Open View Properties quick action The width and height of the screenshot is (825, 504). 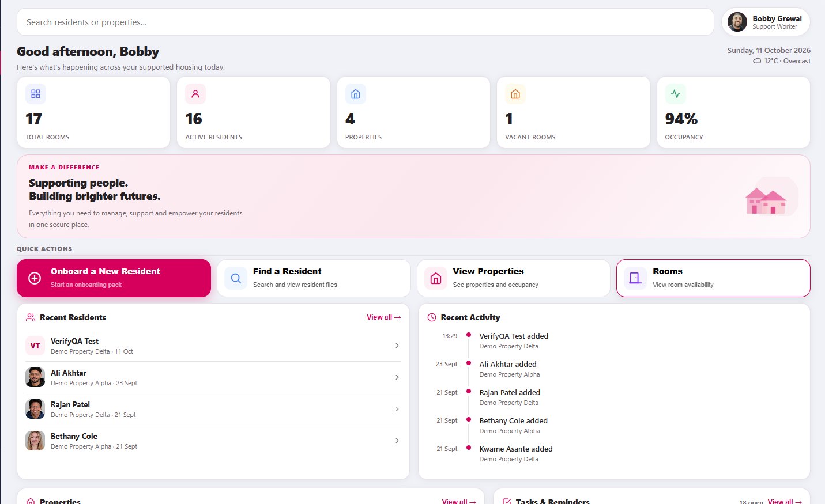click(514, 278)
